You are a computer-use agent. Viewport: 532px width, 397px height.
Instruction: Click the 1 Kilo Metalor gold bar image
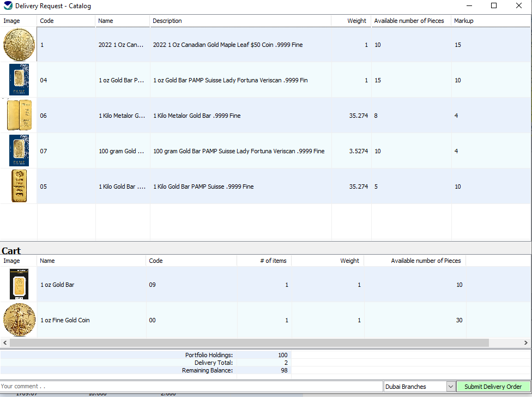point(19,115)
